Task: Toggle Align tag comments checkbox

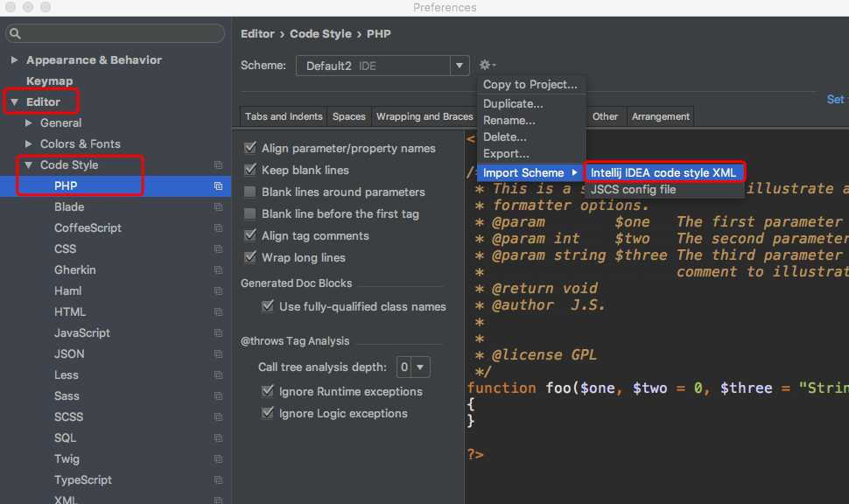Action: click(x=250, y=235)
